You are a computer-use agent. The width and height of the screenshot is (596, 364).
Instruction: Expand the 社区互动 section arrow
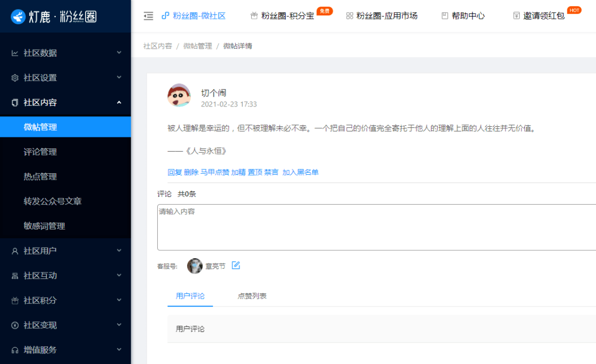click(x=119, y=275)
